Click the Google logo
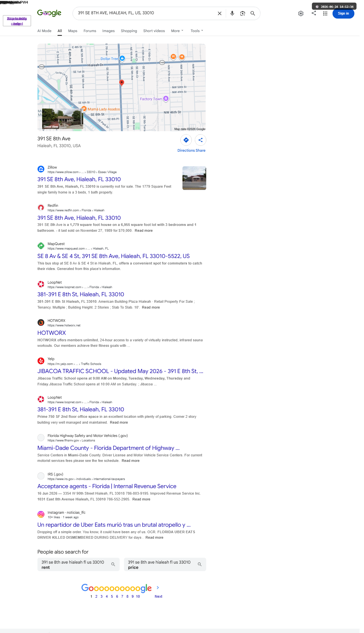Screen dimensions: 364x633 click(49, 13)
